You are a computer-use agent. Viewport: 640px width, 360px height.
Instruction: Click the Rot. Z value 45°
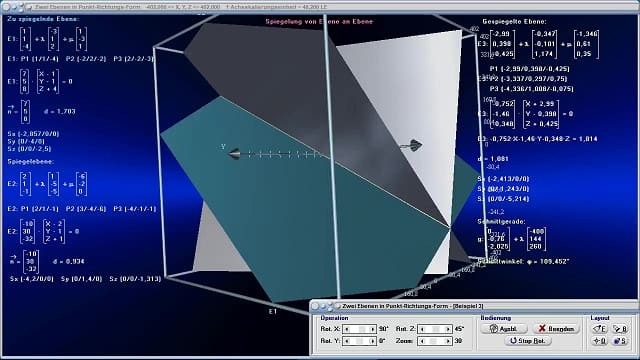pos(459,329)
